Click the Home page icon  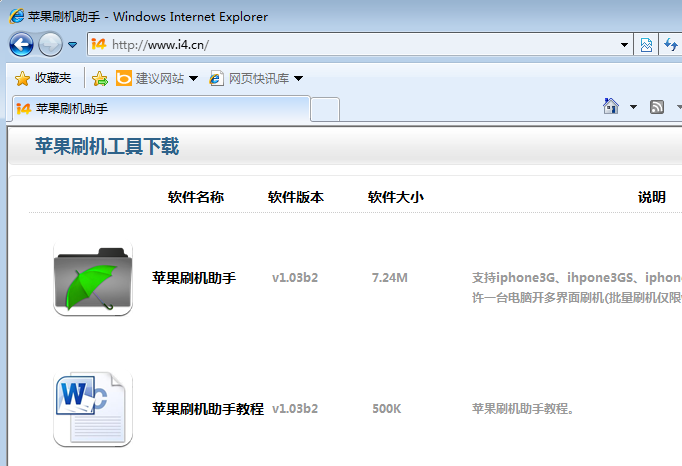(x=611, y=107)
